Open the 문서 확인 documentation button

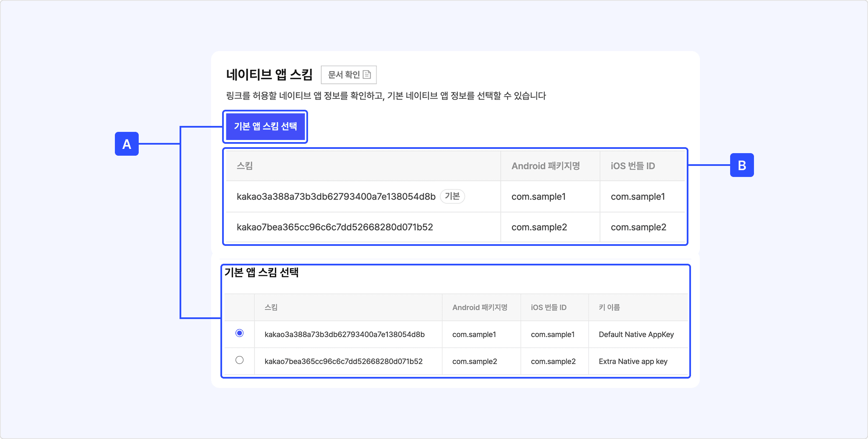pyautogui.click(x=348, y=75)
